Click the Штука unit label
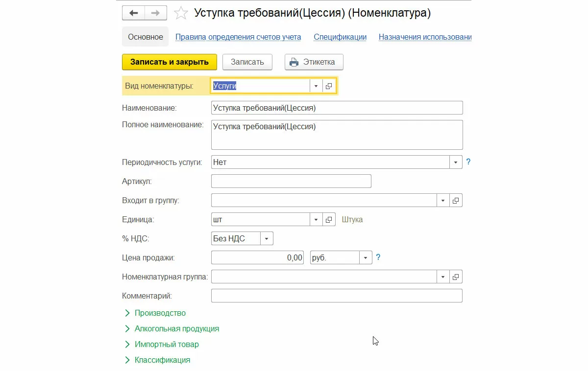 coord(352,220)
